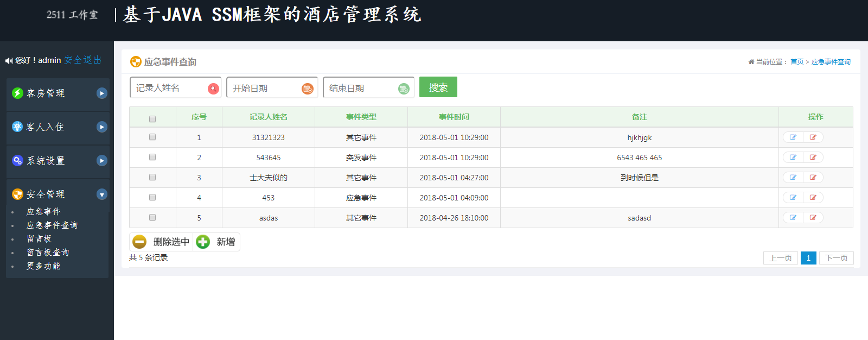Click the speaker icon beside 您好
This screenshot has height=340, width=868.
point(9,61)
